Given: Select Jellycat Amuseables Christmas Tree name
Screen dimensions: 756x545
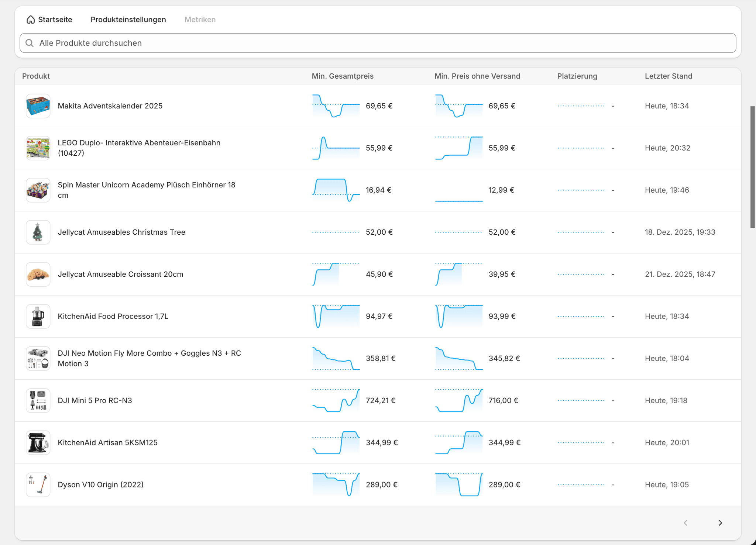Looking at the screenshot, I should pyautogui.click(x=121, y=232).
